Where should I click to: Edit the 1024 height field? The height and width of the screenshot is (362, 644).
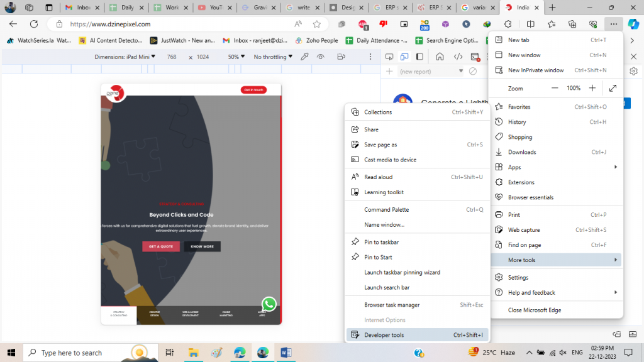203,57
